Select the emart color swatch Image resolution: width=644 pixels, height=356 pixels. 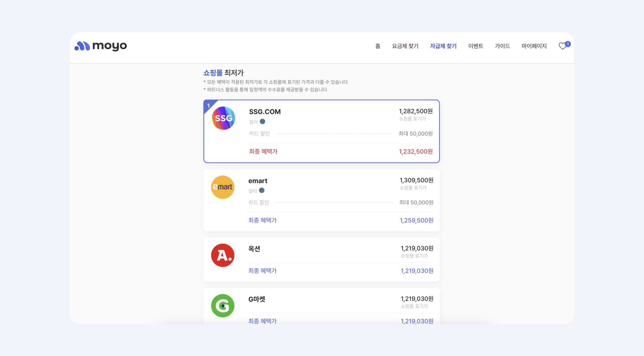coord(262,191)
